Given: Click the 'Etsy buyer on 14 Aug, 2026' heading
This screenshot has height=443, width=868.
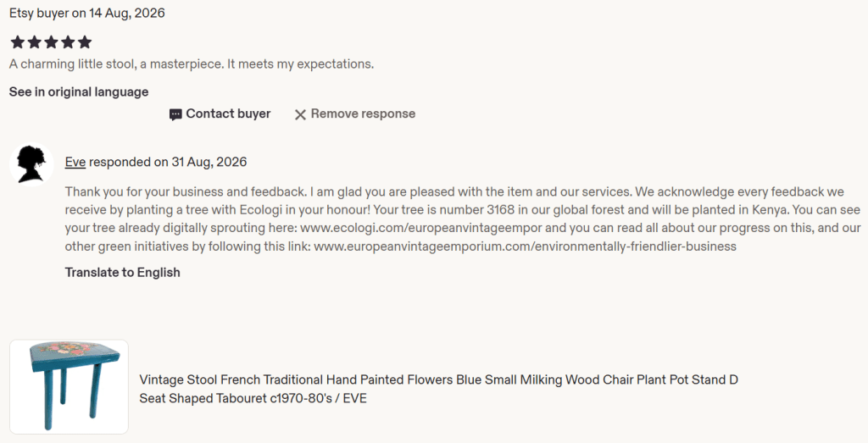Looking at the screenshot, I should (87, 13).
